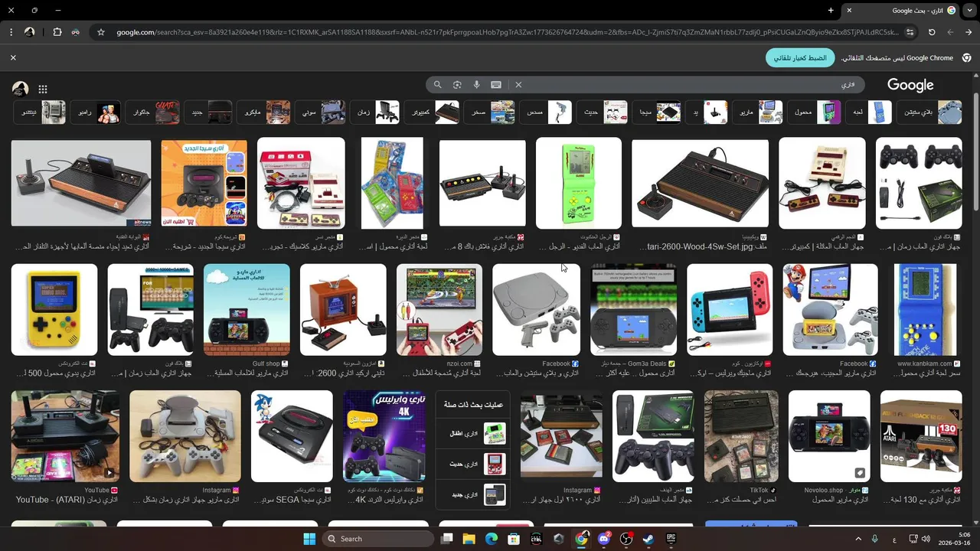Open the YouTube ATARI video thumbnail
The height and width of the screenshot is (551, 980).
pos(65,436)
